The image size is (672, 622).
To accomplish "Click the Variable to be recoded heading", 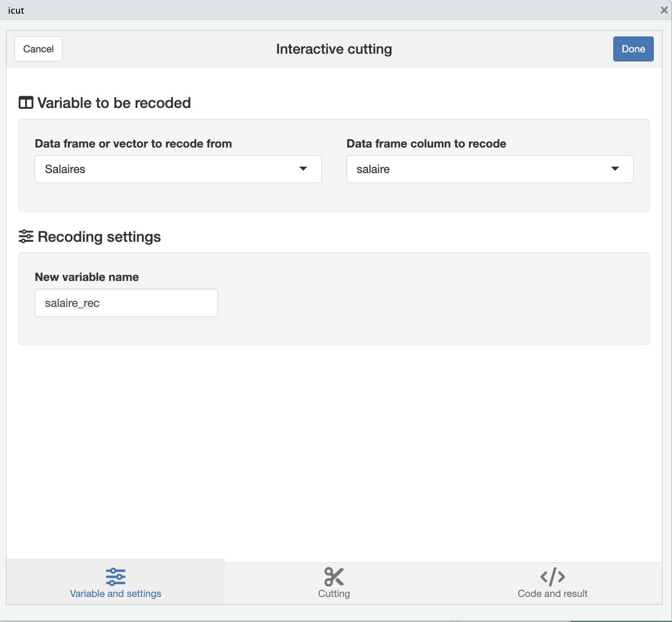I will (114, 103).
